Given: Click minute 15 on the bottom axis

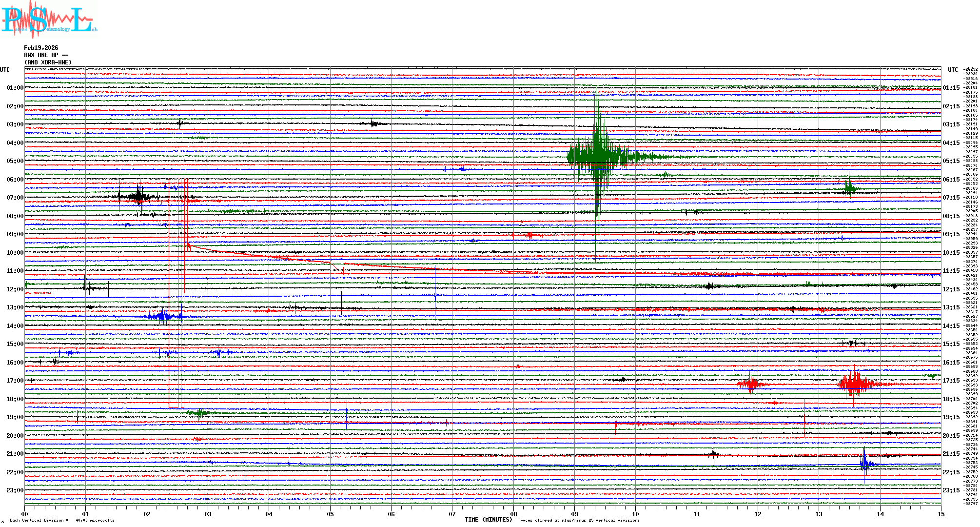Looking at the screenshot, I should point(941,514).
